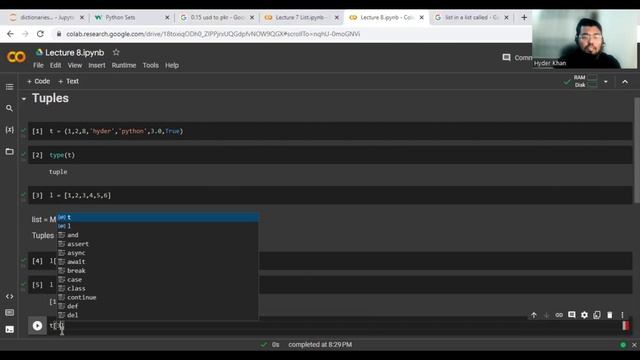
Task: Open a new browser tab
Action: point(524,17)
